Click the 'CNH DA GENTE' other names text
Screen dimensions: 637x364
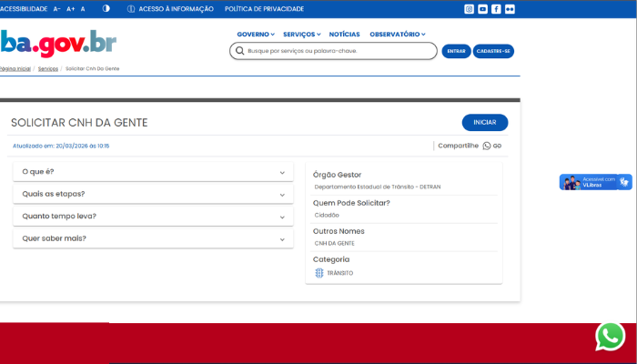(334, 243)
